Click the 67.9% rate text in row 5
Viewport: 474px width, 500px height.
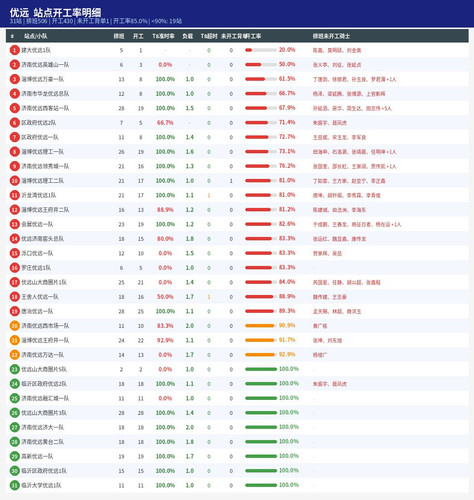287,108
